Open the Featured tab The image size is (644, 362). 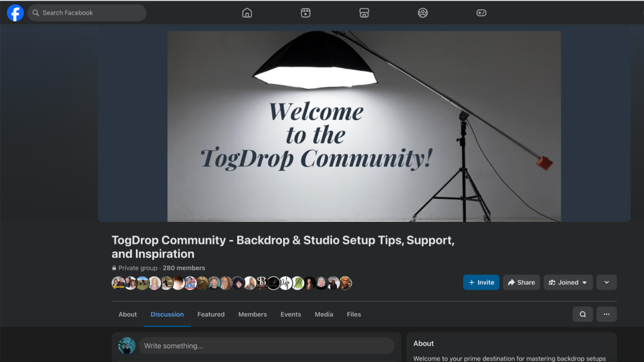click(211, 314)
